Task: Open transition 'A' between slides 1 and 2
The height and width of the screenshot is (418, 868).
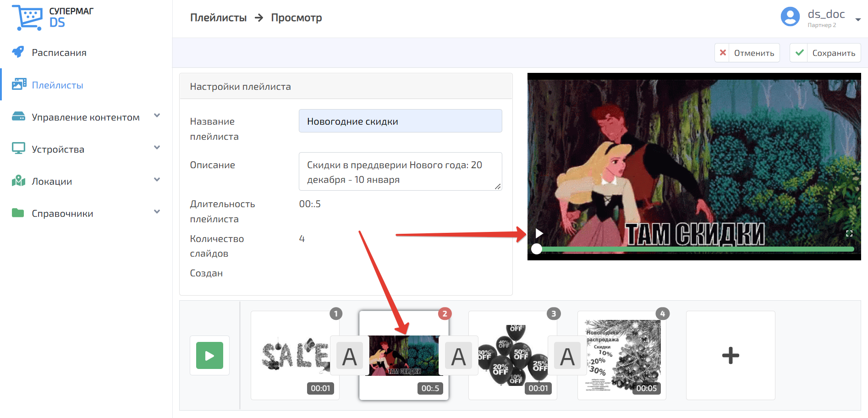Action: coord(350,356)
